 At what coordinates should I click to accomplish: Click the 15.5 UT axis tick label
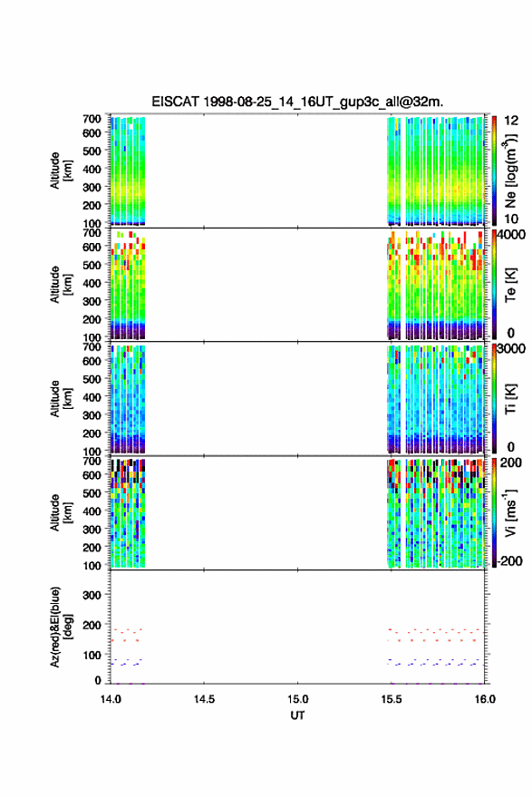(392, 699)
